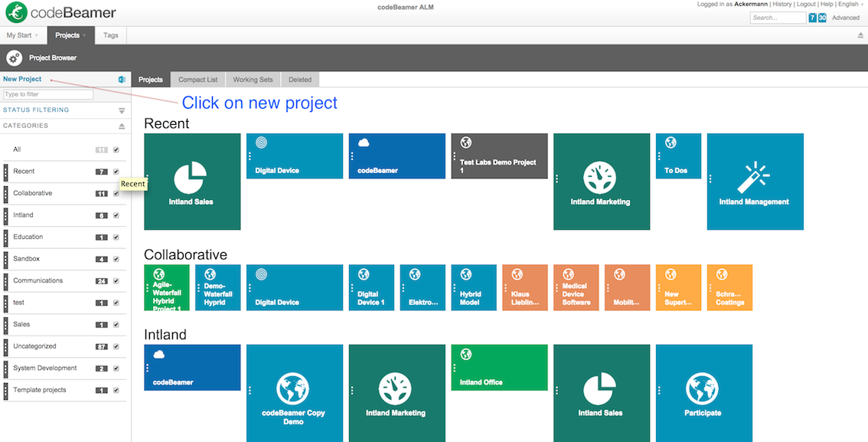Image resolution: width=868 pixels, height=442 pixels.
Task: Open the three-dot menu on Test Labs tile
Action: [455, 157]
